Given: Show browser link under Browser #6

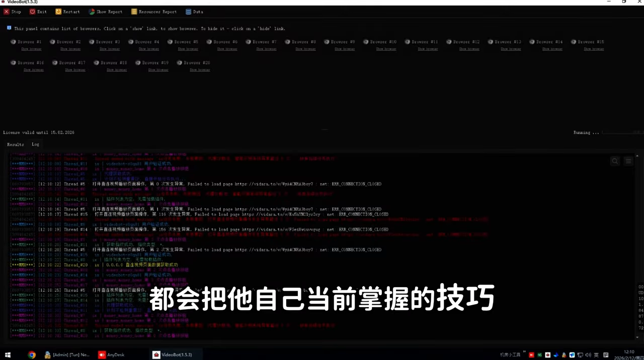Looking at the screenshot, I should 227,49.
